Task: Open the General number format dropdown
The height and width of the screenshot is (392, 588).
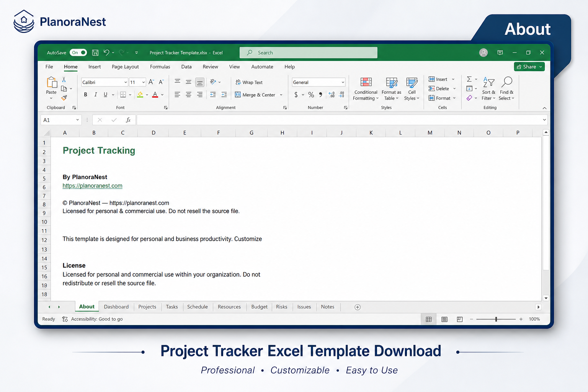Action: pos(343,82)
